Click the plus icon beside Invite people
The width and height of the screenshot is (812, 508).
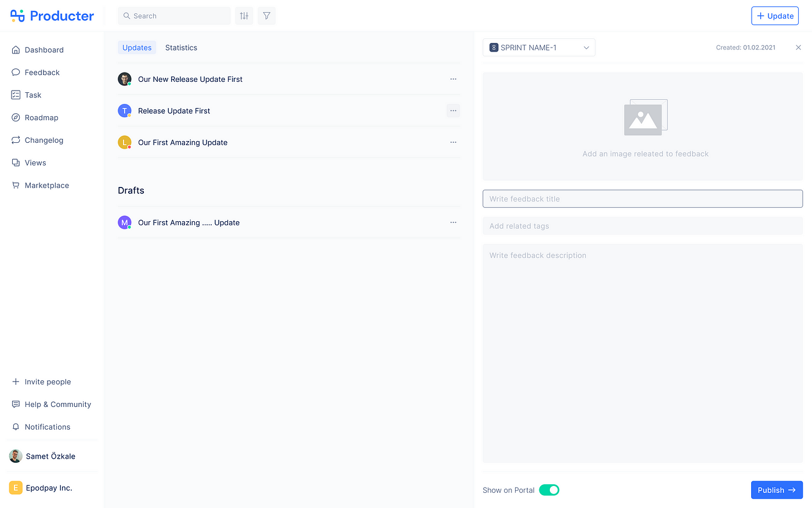(x=16, y=382)
